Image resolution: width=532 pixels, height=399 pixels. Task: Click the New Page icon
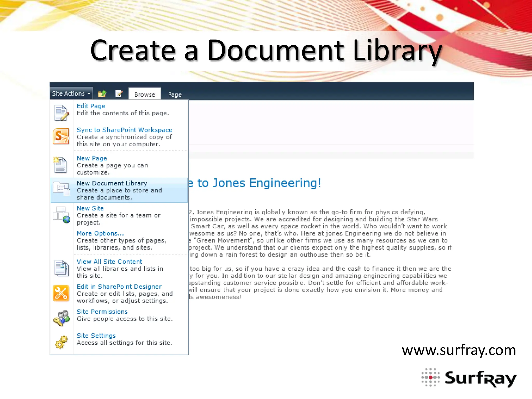(60, 165)
